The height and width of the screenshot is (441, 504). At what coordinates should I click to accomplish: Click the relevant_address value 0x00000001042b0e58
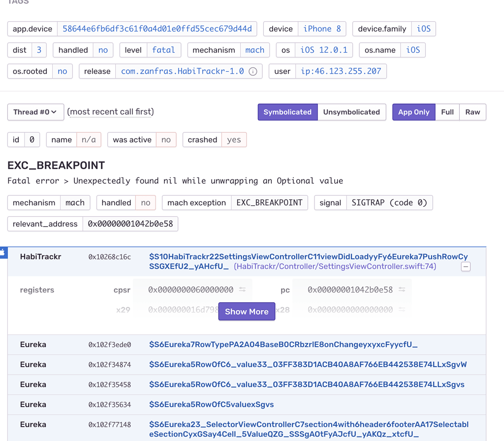pos(130,224)
